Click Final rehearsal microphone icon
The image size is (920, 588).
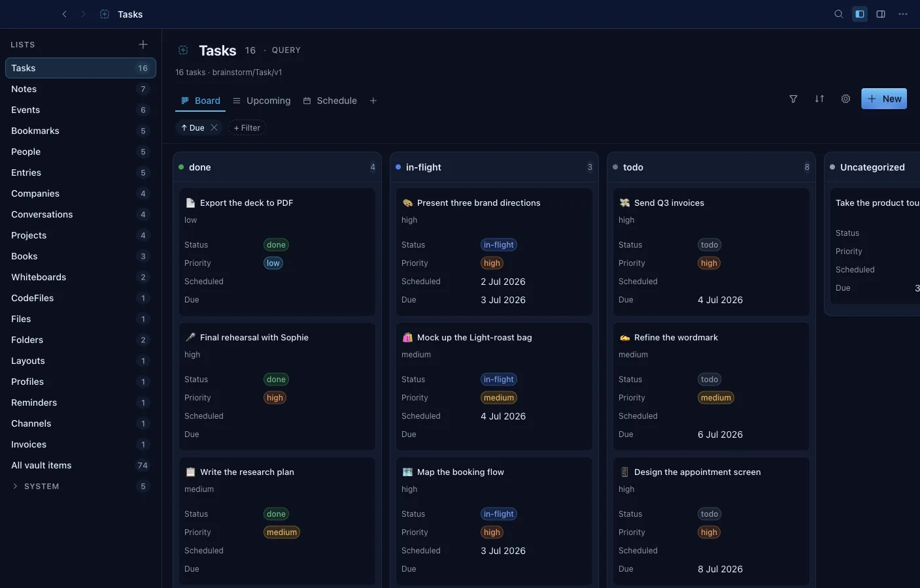190,337
